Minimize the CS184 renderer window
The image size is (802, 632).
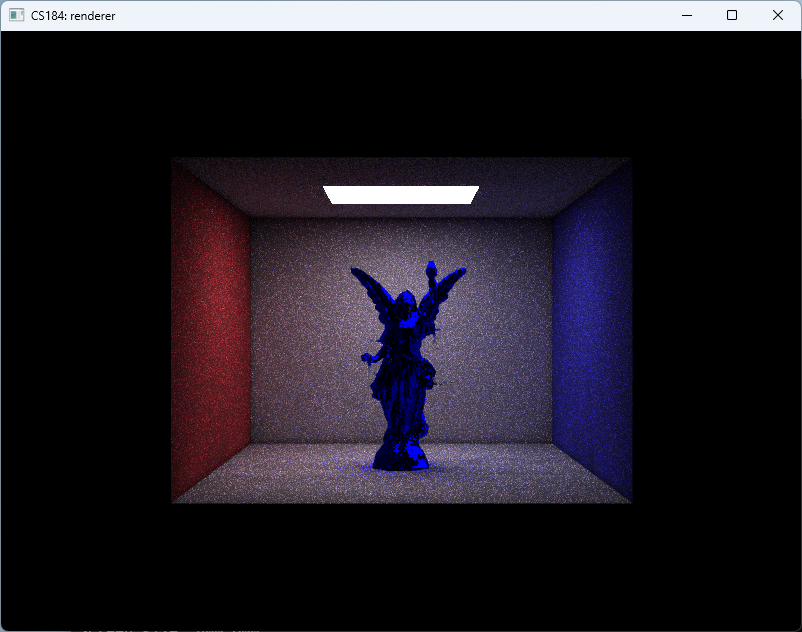tap(686, 15)
